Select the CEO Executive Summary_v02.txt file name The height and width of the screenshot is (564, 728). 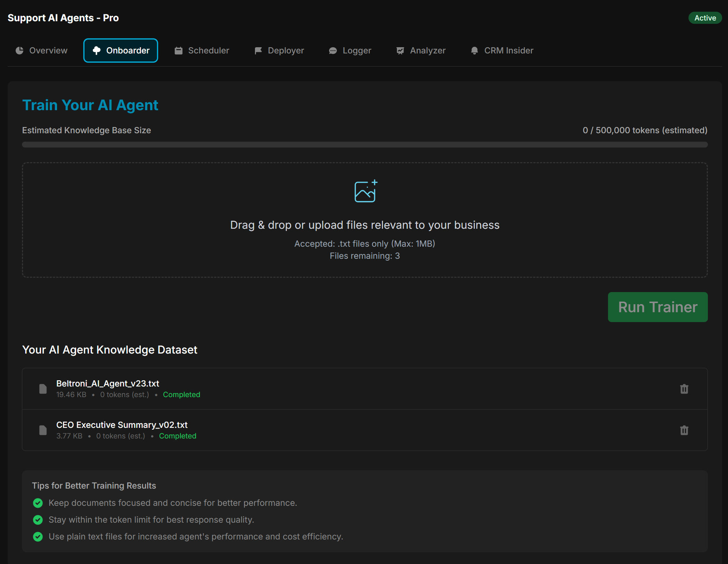coord(122,425)
